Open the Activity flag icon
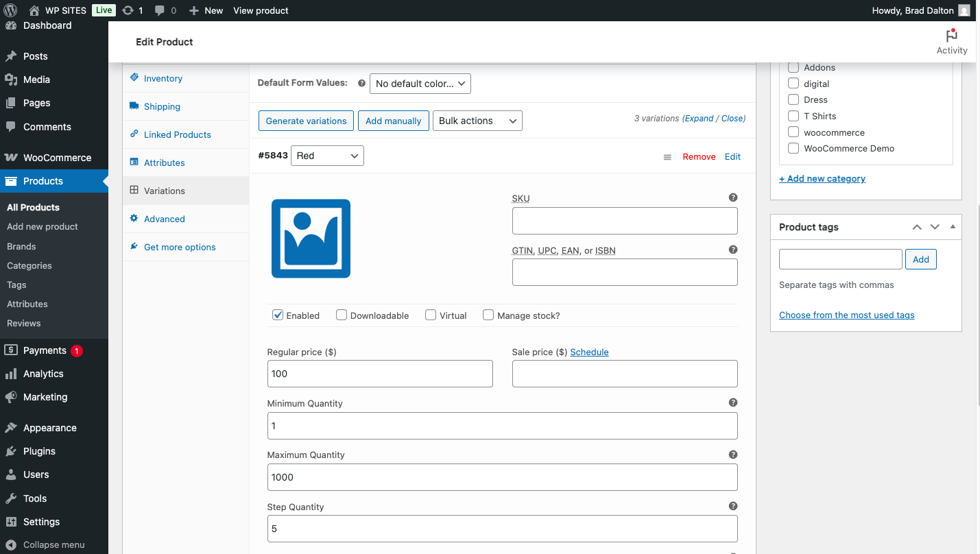The height and width of the screenshot is (554, 980). point(951,36)
